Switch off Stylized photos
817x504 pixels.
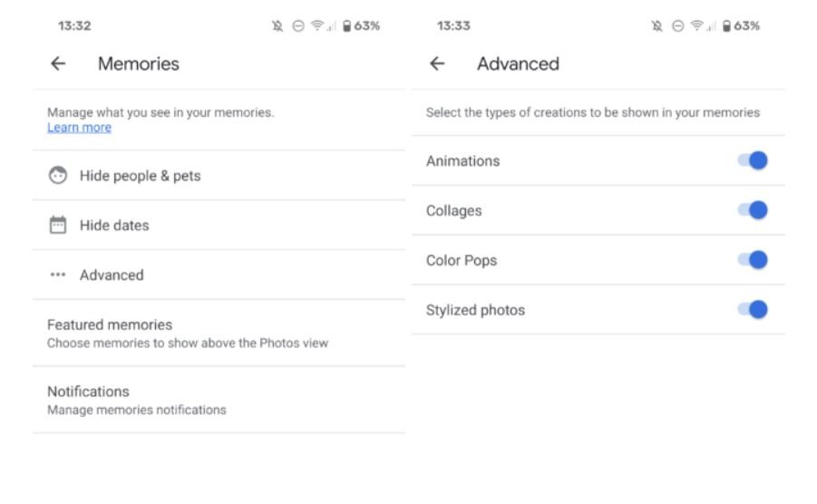click(x=753, y=310)
